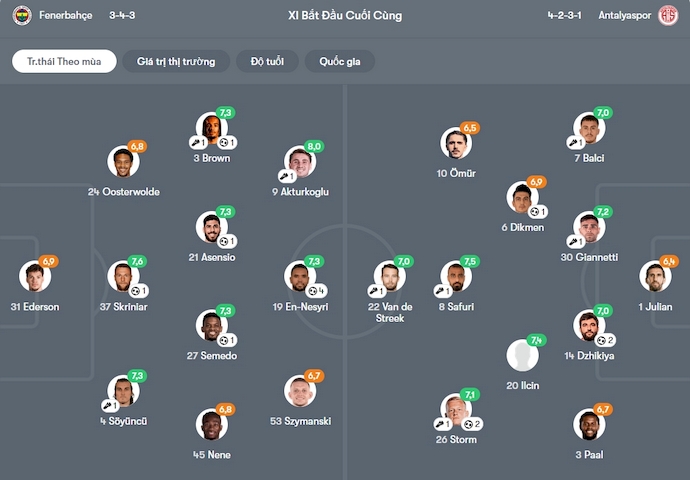Open the Antalyaspor team name link
This screenshot has height=480, width=690.
pyautogui.click(x=625, y=16)
